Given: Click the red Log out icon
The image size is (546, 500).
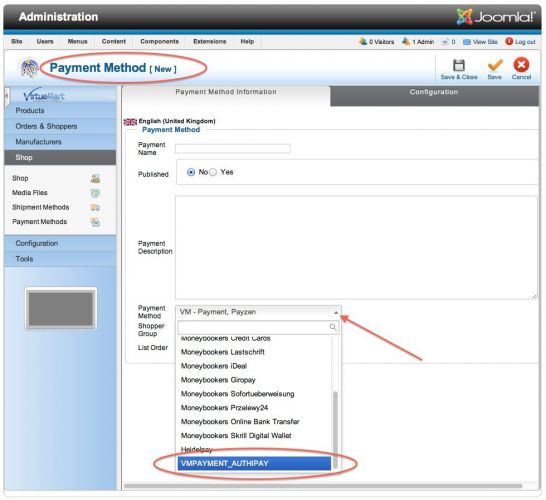Looking at the screenshot, I should pyautogui.click(x=509, y=41).
